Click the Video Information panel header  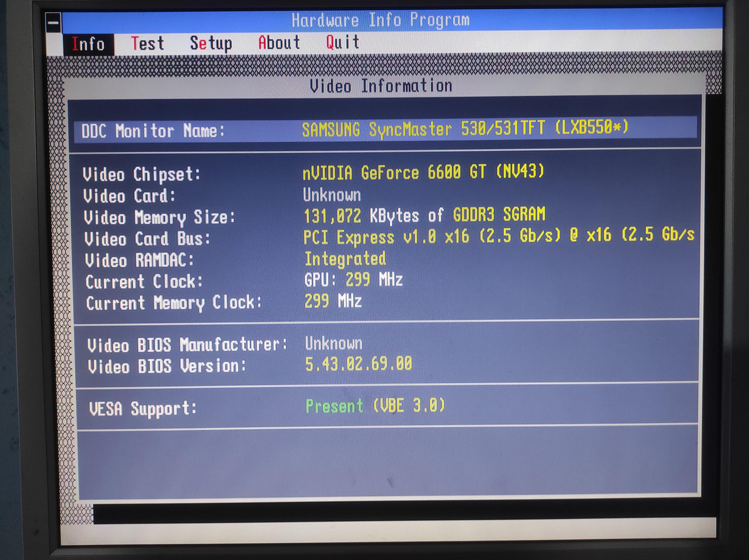click(x=380, y=86)
